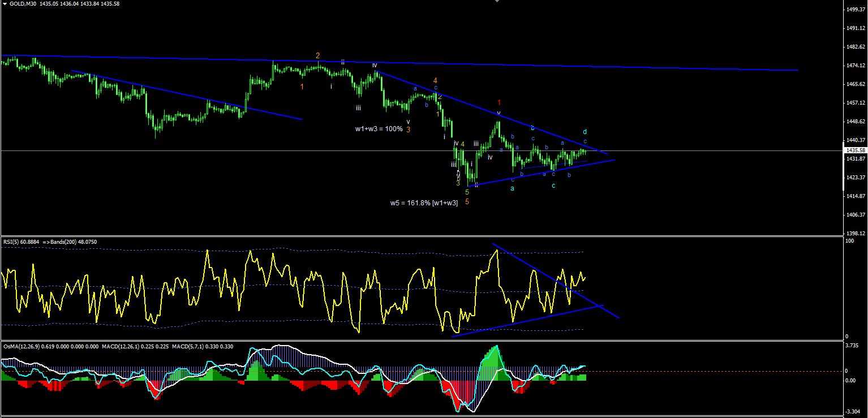Click the gray chart shift marker at top edge
868x418 pixels.
point(497,1)
